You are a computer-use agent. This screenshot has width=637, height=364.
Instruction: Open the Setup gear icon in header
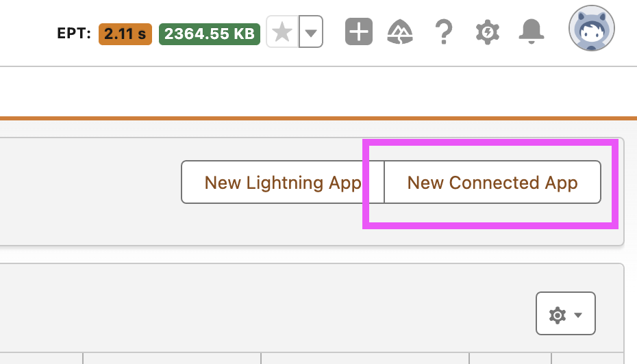[487, 31]
